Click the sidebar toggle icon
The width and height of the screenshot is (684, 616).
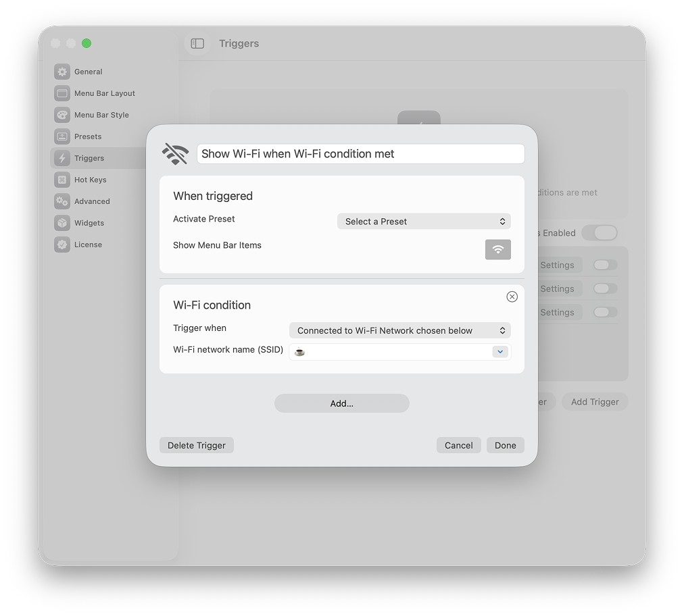[197, 43]
